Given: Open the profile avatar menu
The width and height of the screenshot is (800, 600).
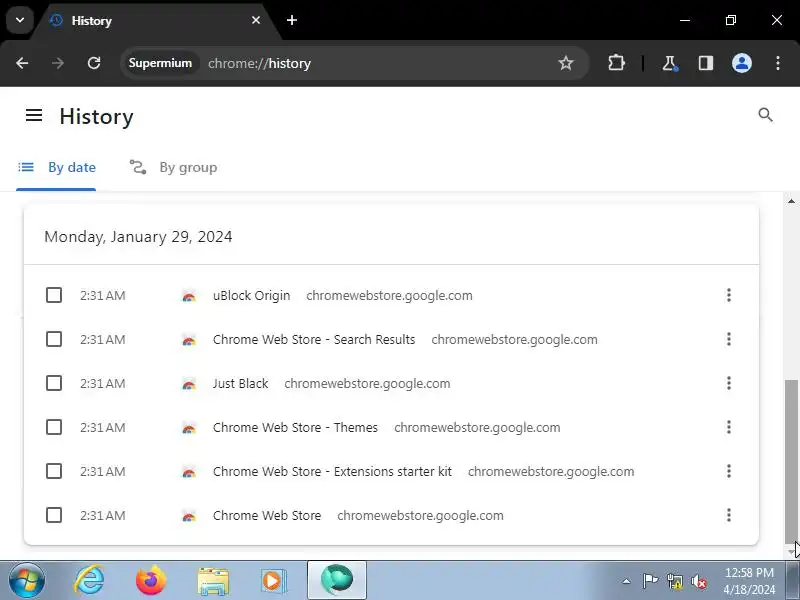Looking at the screenshot, I should [x=741, y=63].
